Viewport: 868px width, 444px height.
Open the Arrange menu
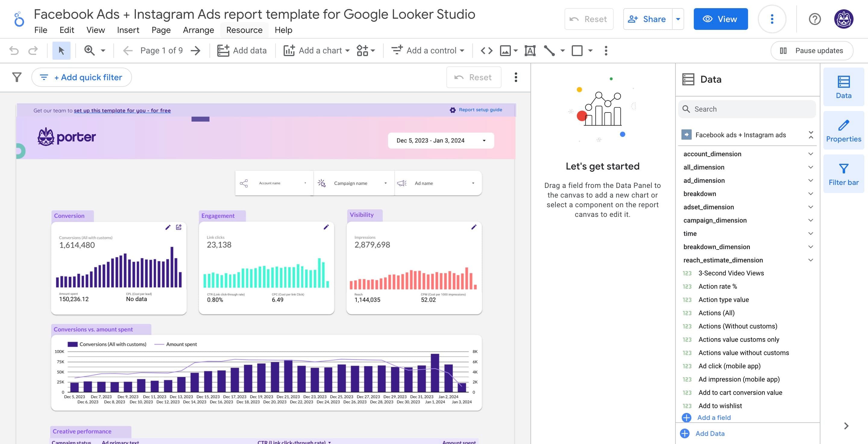tap(199, 30)
